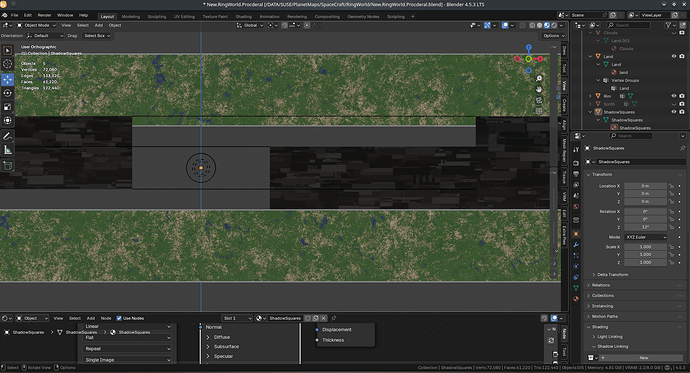Activate the Rotate tool
690x373 pixels.
(x=7, y=93)
